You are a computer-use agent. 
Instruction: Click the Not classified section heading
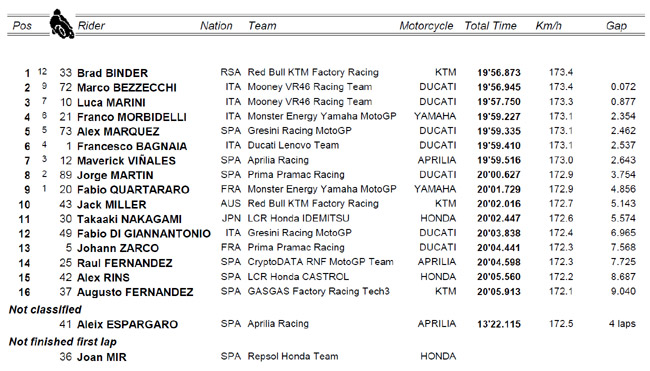(x=45, y=309)
